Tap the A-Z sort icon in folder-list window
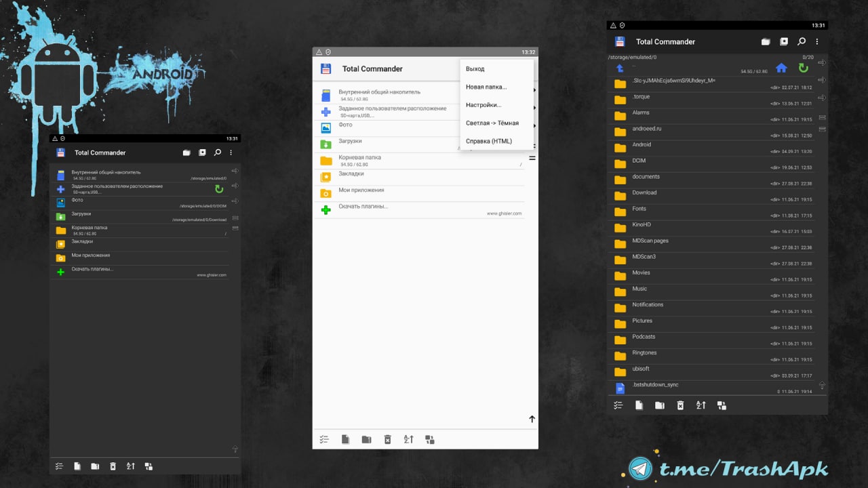Image resolution: width=868 pixels, height=488 pixels. click(x=701, y=405)
